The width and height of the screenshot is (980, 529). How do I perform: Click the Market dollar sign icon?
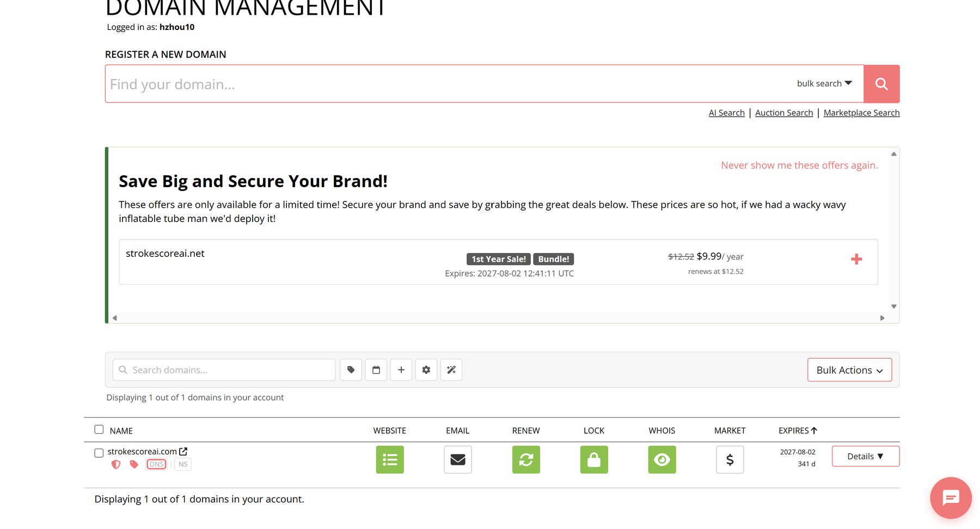(x=730, y=460)
